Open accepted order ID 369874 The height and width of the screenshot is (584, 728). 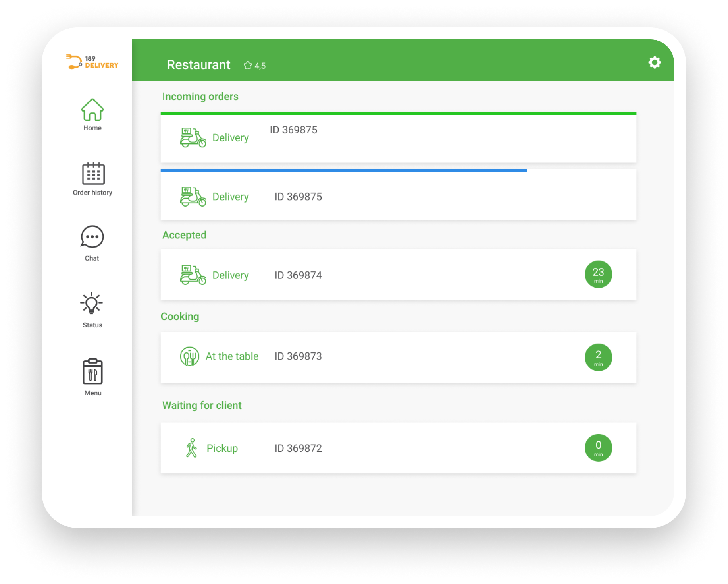[398, 274]
